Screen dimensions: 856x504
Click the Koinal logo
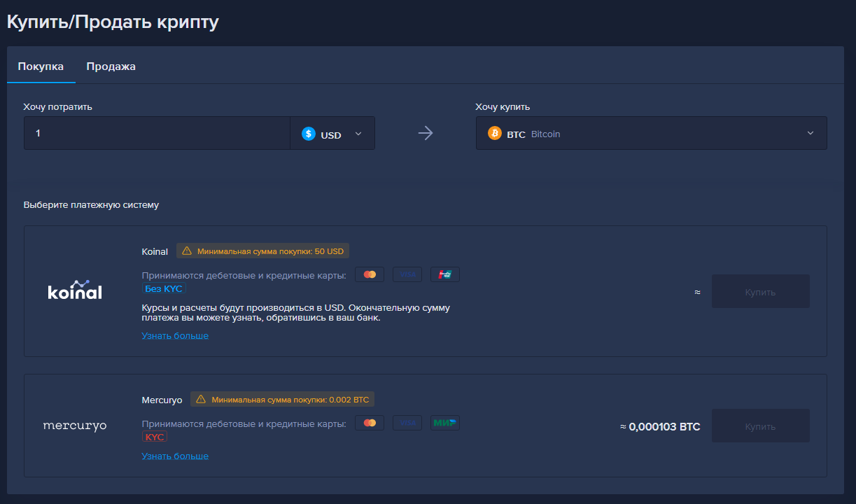[75, 290]
